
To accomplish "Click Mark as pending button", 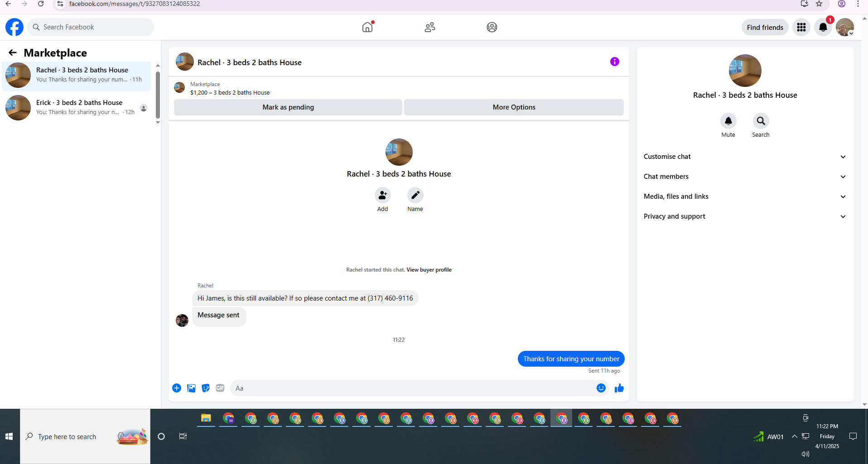I will click(x=288, y=107).
